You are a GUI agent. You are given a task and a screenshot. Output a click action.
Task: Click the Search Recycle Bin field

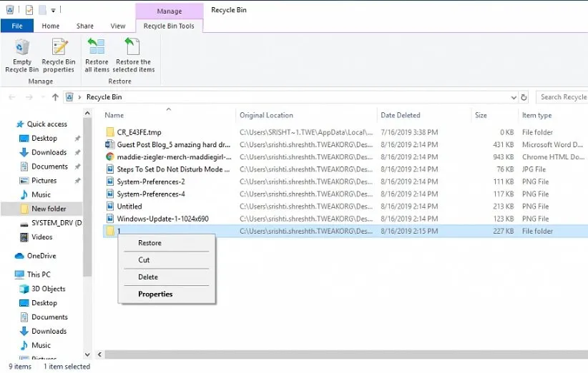[563, 97]
